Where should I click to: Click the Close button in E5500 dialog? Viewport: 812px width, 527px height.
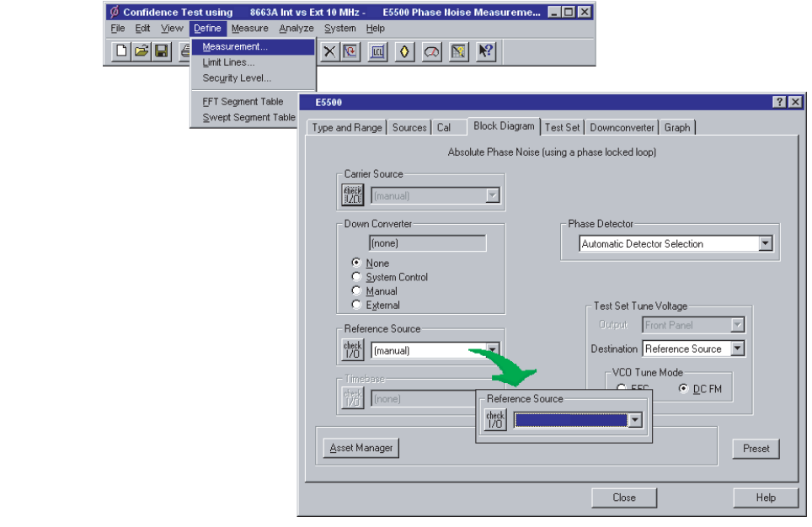pos(624,498)
